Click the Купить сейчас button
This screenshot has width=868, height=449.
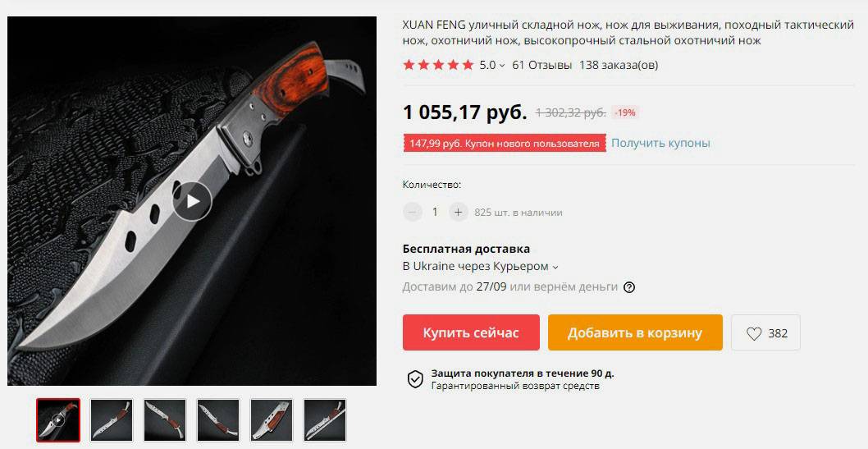[x=471, y=332]
